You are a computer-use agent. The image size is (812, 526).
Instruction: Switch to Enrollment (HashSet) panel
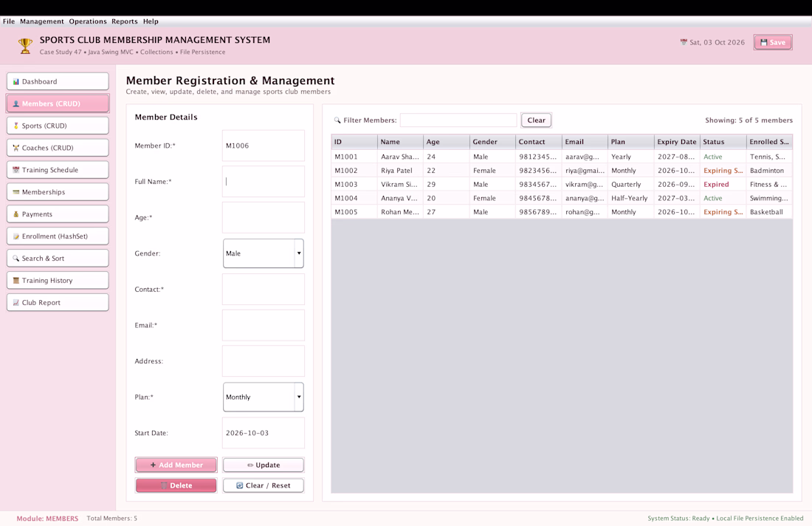(x=58, y=236)
